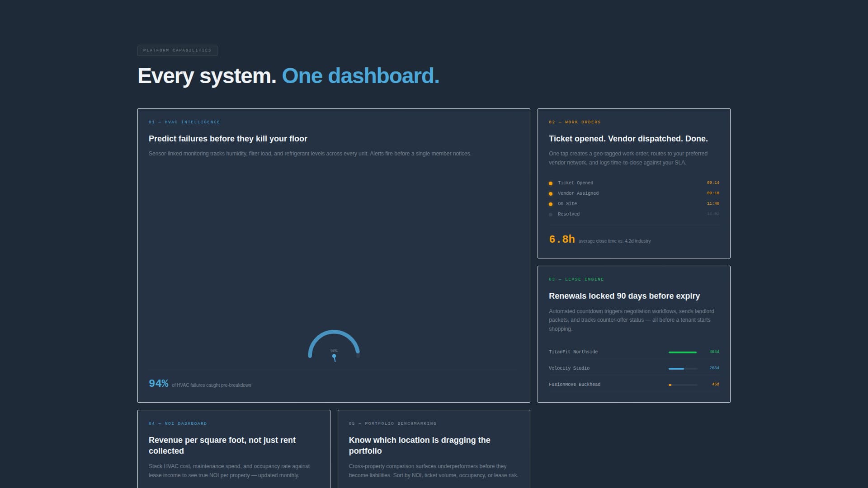Click the orange 6.8h statistic

click(x=561, y=239)
